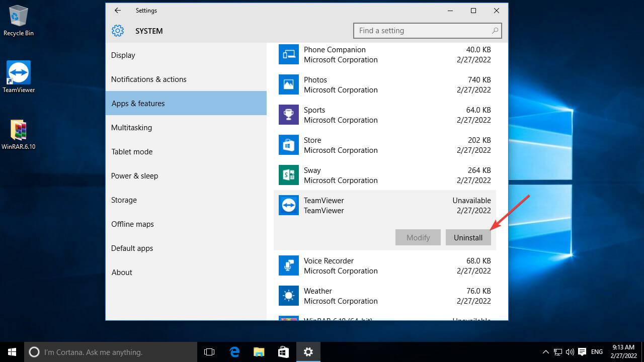Click the Sway app icon
Viewport: 644px width, 362px height.
point(288,175)
